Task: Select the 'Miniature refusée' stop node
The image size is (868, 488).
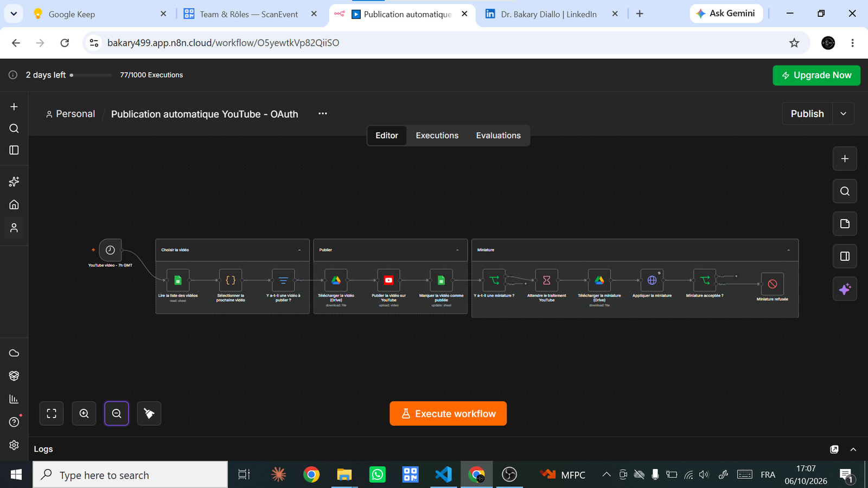Action: click(x=773, y=284)
